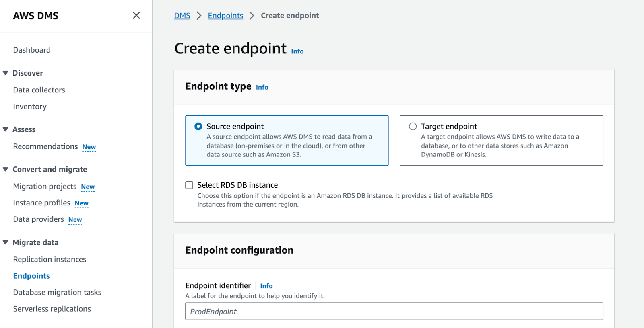
Task: Click the New badge next to Migration projects
Action: [x=88, y=187]
